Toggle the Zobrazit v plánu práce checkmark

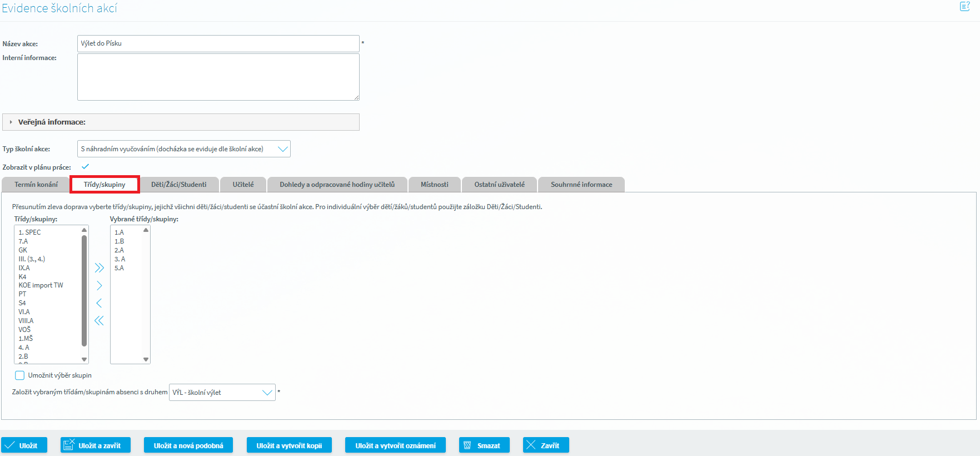point(85,167)
